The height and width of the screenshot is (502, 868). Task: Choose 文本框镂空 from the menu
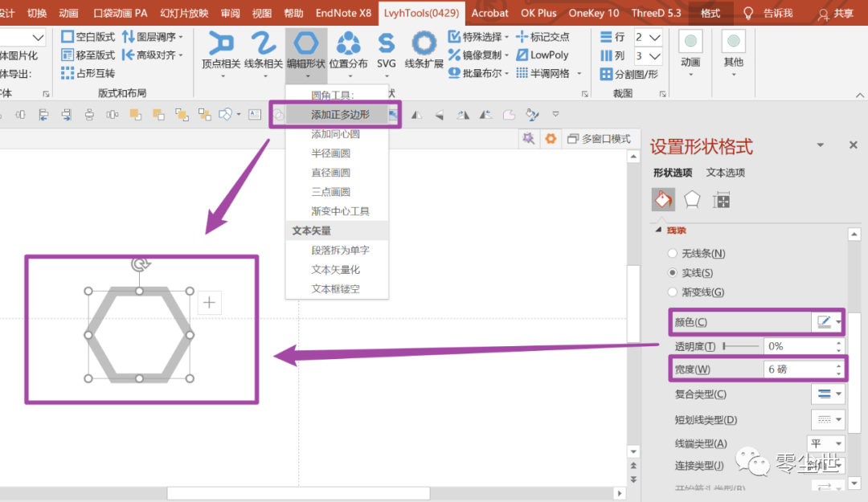337,289
